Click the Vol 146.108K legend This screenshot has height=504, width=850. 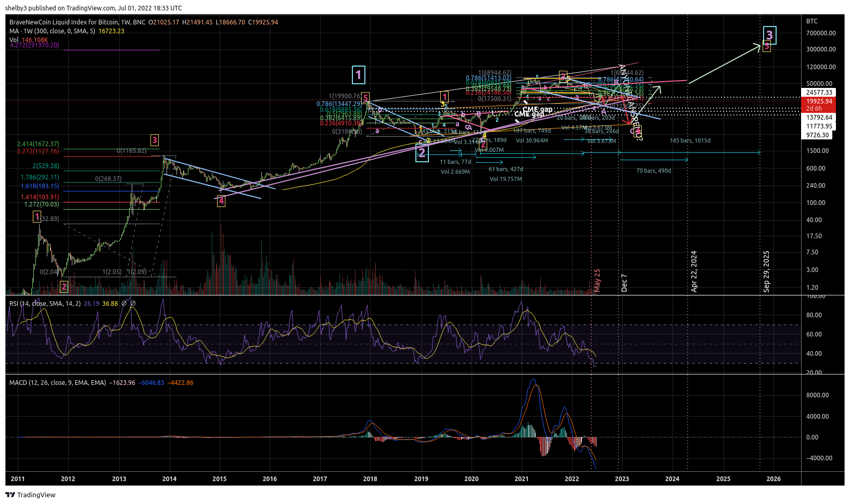click(x=29, y=40)
